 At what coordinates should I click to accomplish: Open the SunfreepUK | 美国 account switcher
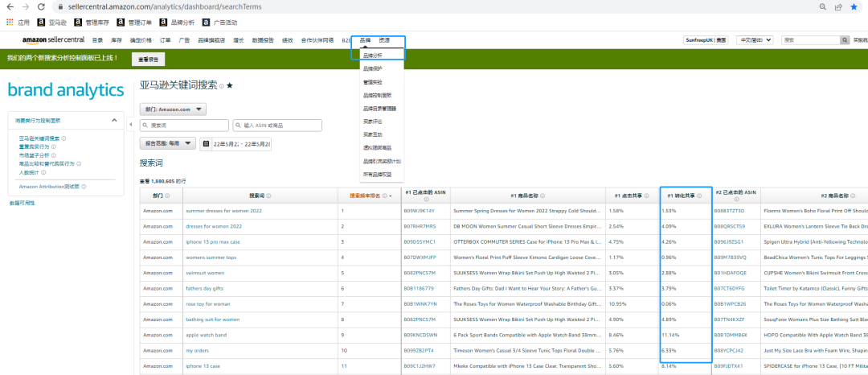[706, 40]
